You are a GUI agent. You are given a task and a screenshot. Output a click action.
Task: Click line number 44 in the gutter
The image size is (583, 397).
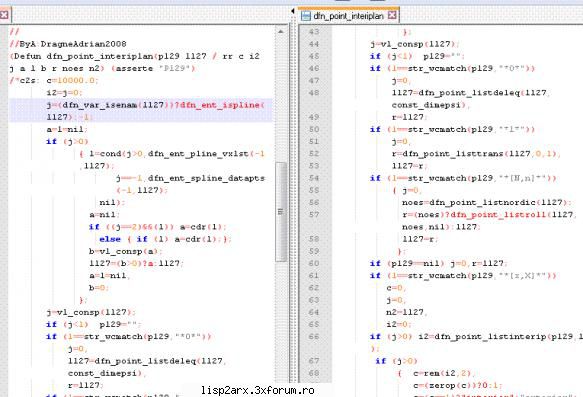pyautogui.click(x=314, y=44)
